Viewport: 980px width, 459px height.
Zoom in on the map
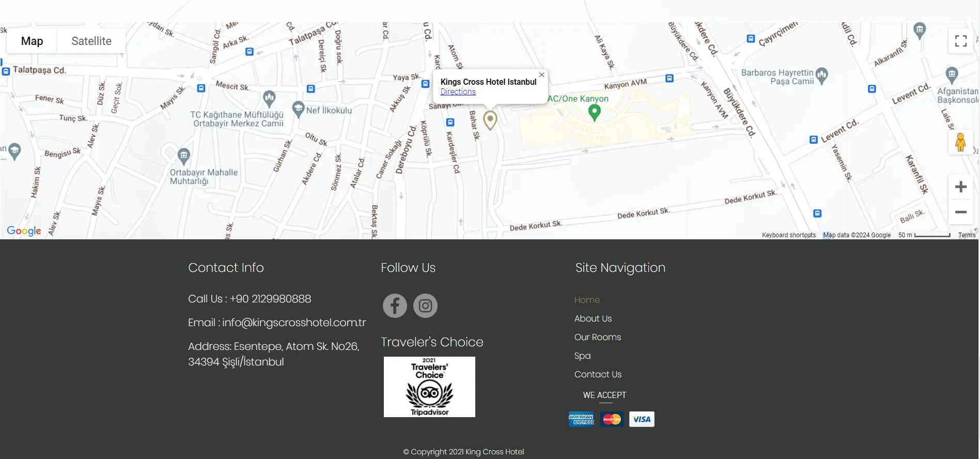pos(960,187)
